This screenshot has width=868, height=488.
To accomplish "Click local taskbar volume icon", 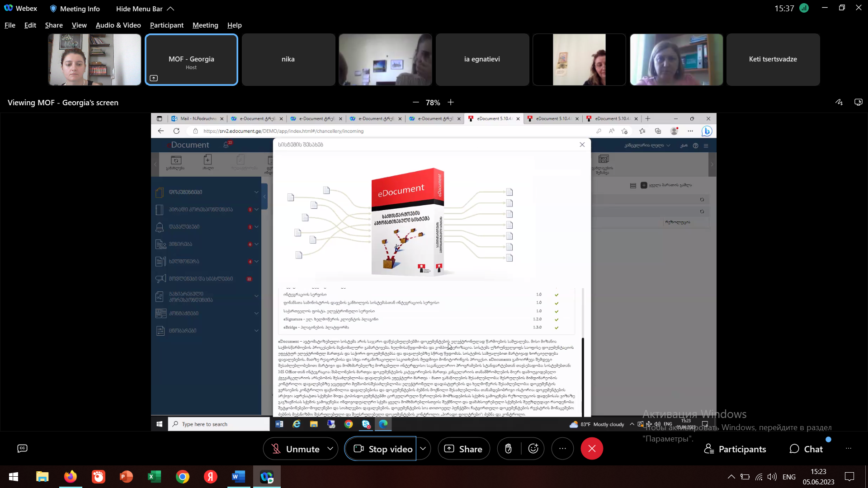I will (772, 477).
